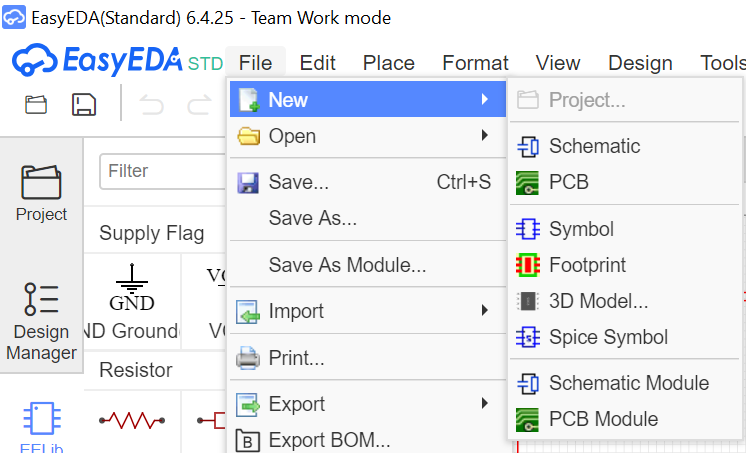This screenshot has width=746, height=453.
Task: Open the Project panel icon
Action: 41,193
